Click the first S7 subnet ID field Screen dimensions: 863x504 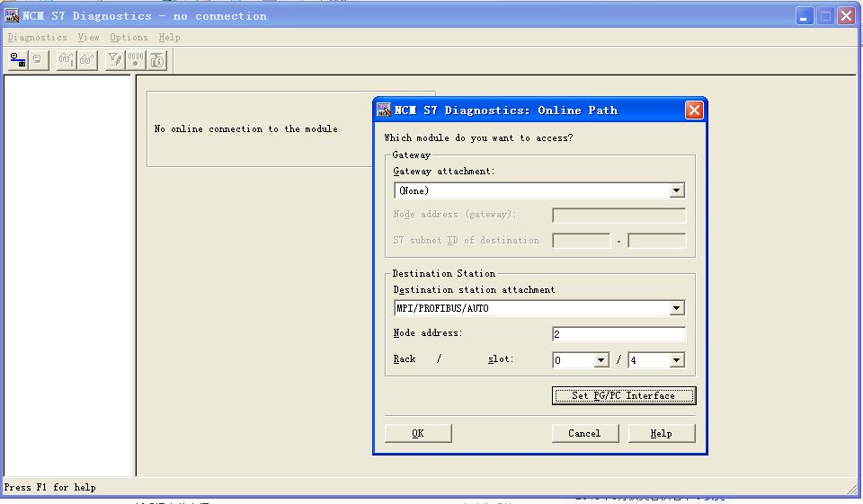(x=582, y=241)
